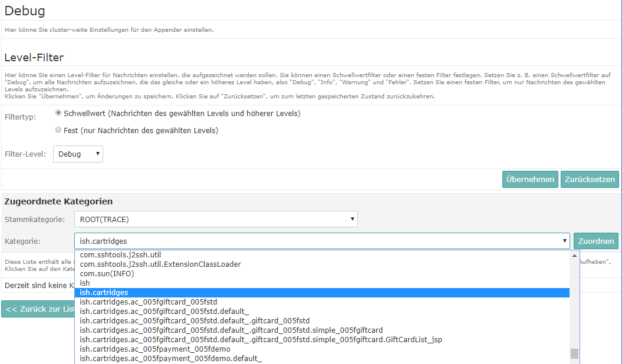Select the ish category option
Image resolution: width=622 pixels, height=364 pixels.
(x=85, y=283)
